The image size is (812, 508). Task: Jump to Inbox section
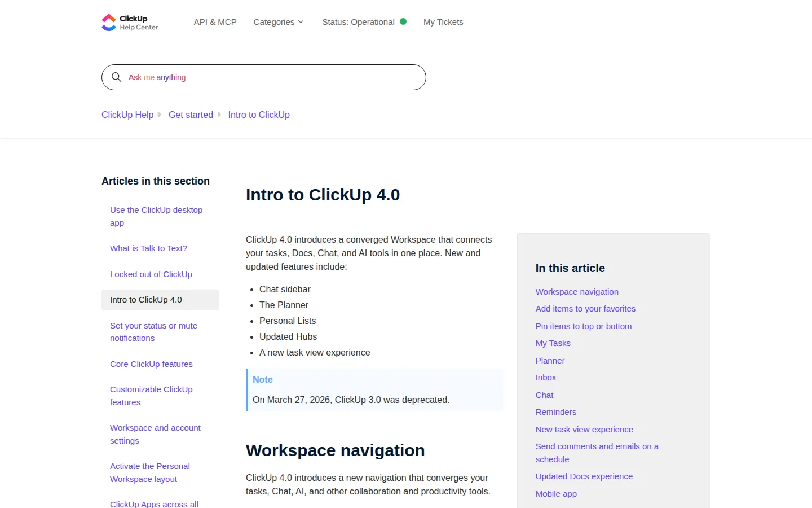(x=546, y=378)
